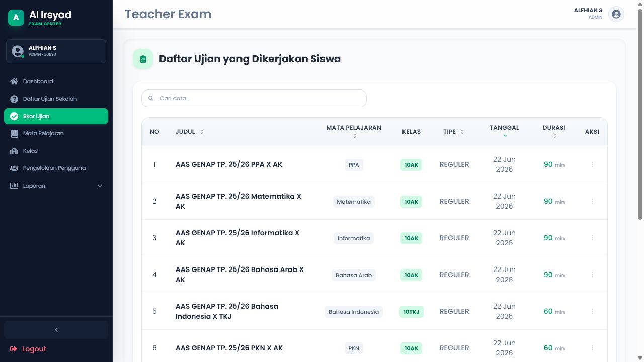Click the PKN subject badge

click(354, 348)
